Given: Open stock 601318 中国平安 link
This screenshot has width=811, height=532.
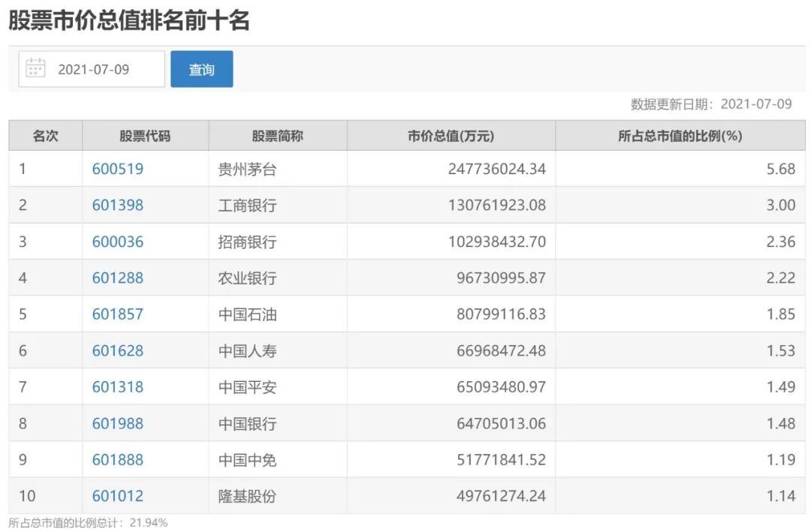Looking at the screenshot, I should [x=117, y=387].
